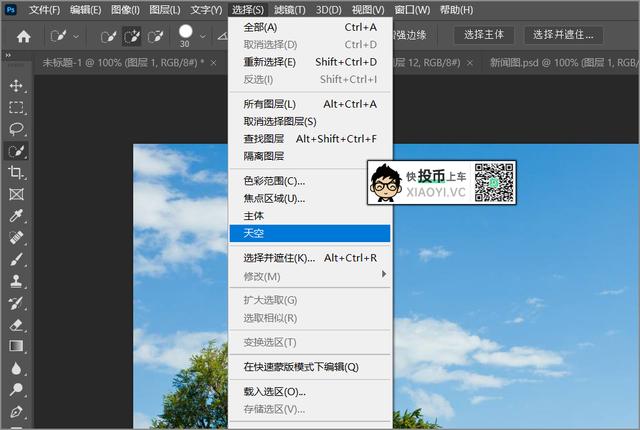Viewport: 640px width, 430px height.
Task: Open the 窗口(W) menu
Action: tap(412, 9)
